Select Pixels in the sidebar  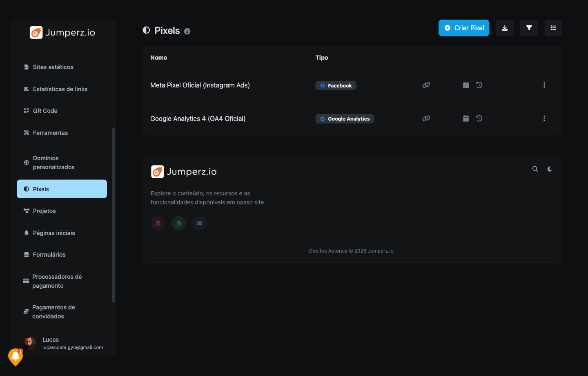pos(62,189)
